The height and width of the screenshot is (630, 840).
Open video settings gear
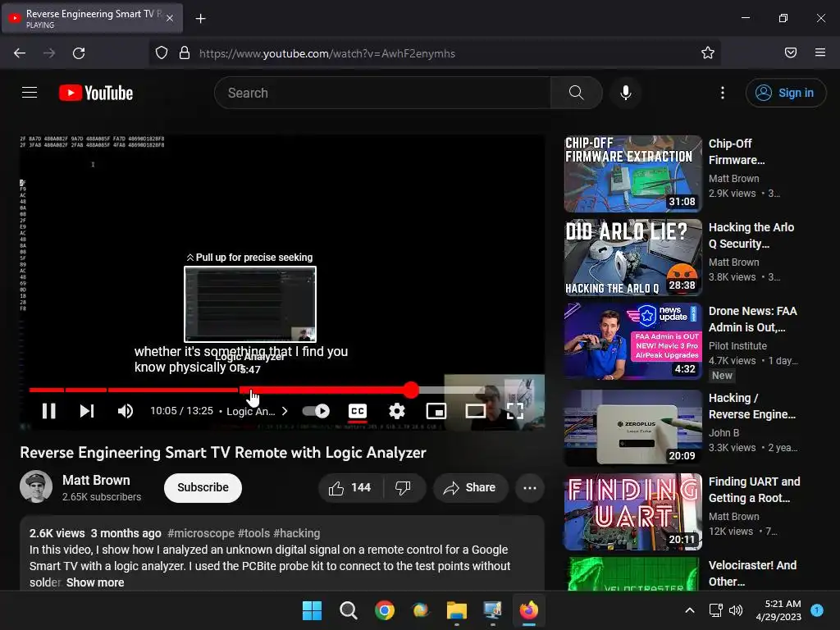click(396, 411)
